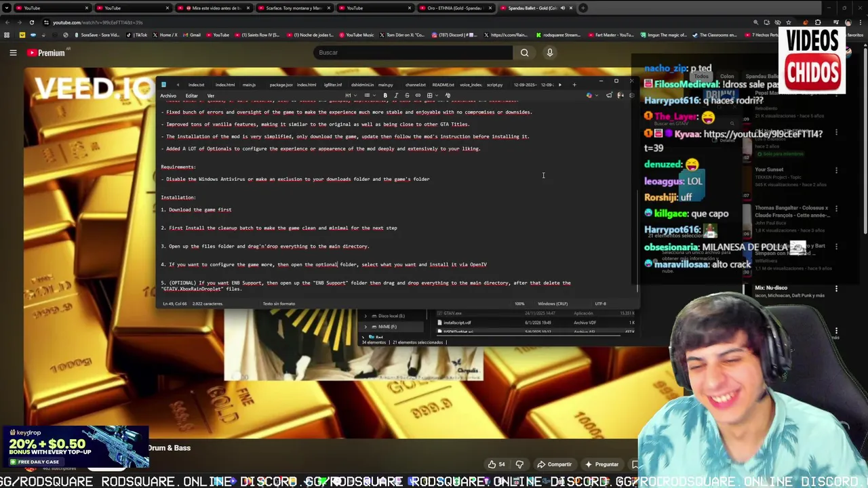Switch to the main.js Notepad tab
This screenshot has height=488, width=868.
[249, 85]
